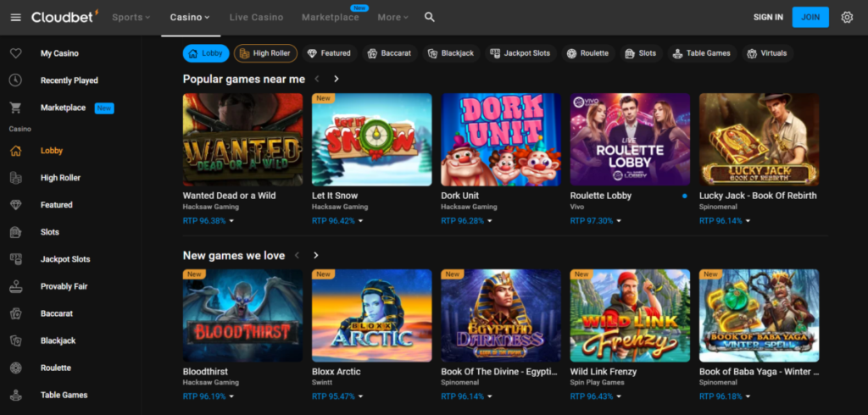Image resolution: width=868 pixels, height=415 pixels.
Task: Click the Marketplace cart icon in sidebar
Action: [x=15, y=108]
